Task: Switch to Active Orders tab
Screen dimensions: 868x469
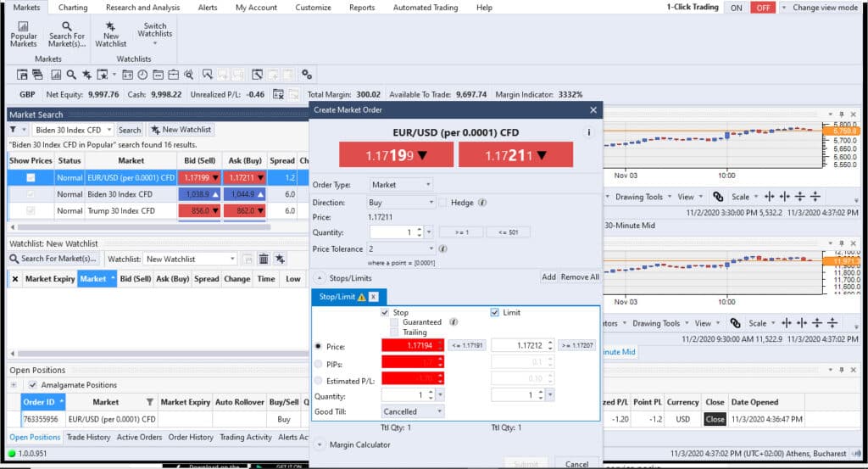Action: (140, 438)
